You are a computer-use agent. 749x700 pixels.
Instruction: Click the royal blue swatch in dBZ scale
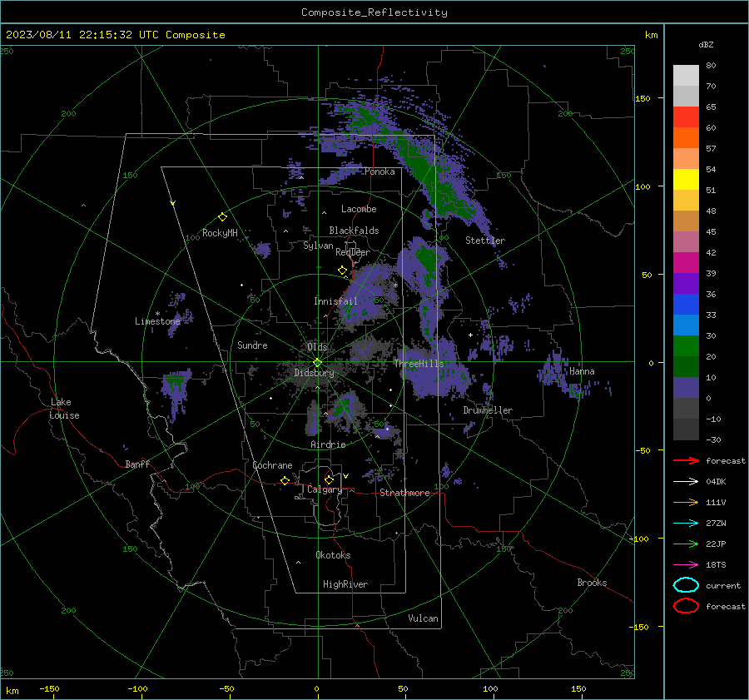coord(686,304)
